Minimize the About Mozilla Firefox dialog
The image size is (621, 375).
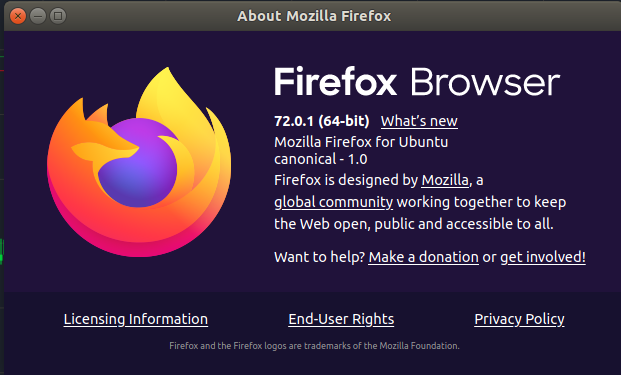[x=38, y=16]
